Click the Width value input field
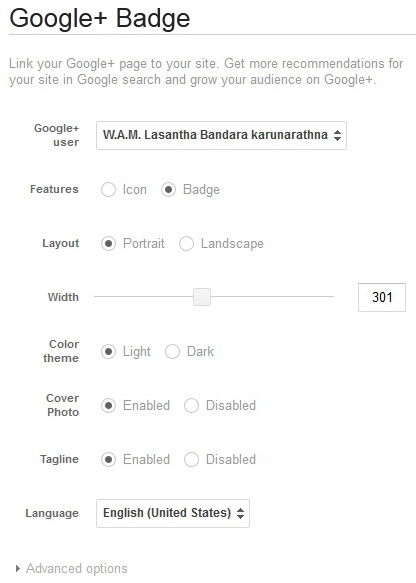This screenshot has height=583, width=416. point(382,297)
